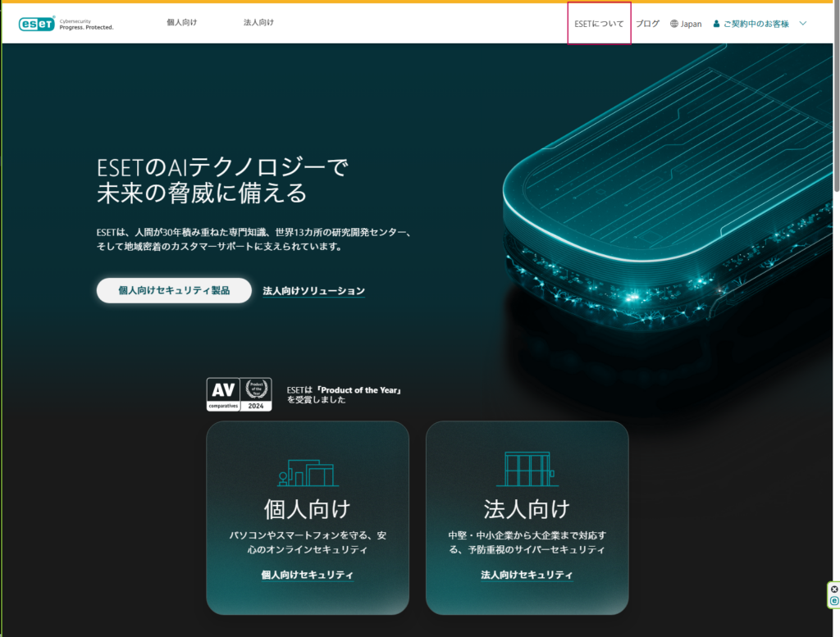Click the user icon beside ご契約中のお客様
The height and width of the screenshot is (637, 840).
pos(716,24)
